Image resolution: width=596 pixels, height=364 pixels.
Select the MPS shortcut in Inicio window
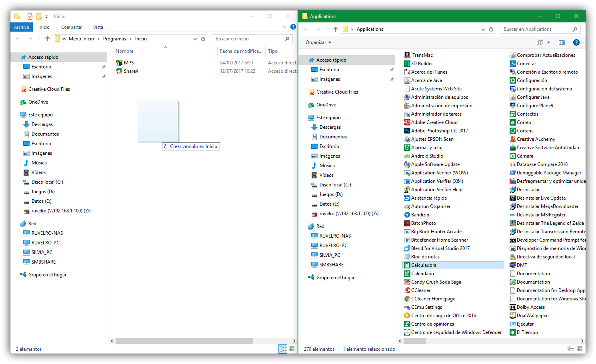pyautogui.click(x=125, y=63)
